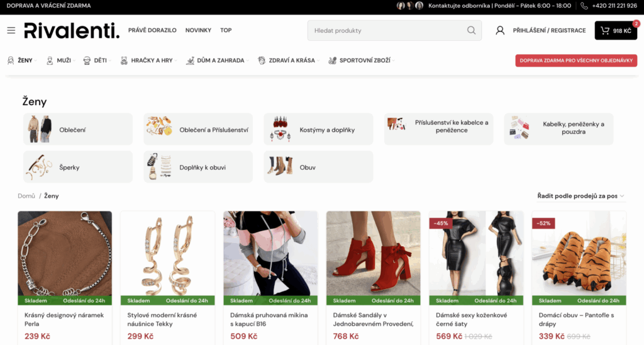Select the Novinky menu item
644x345 pixels.
(198, 30)
